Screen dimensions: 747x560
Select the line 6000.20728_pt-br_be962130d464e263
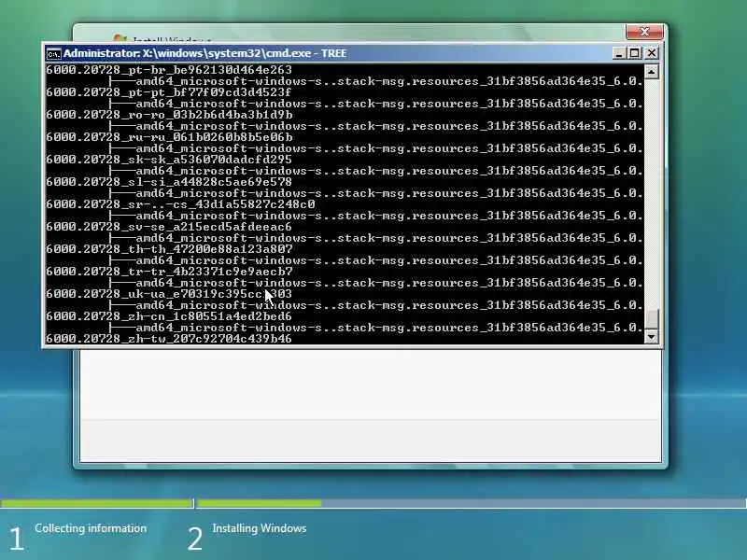point(169,70)
